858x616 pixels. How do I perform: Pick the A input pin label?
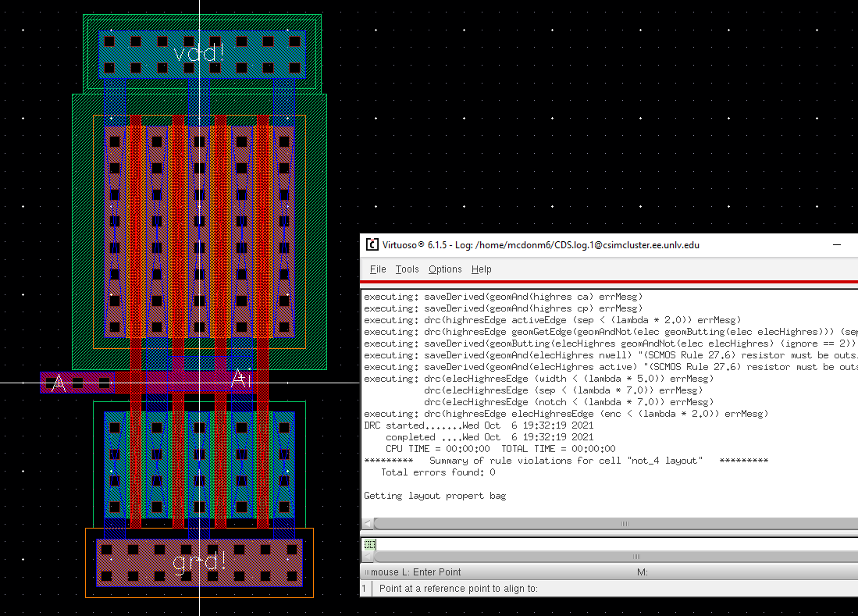58,383
